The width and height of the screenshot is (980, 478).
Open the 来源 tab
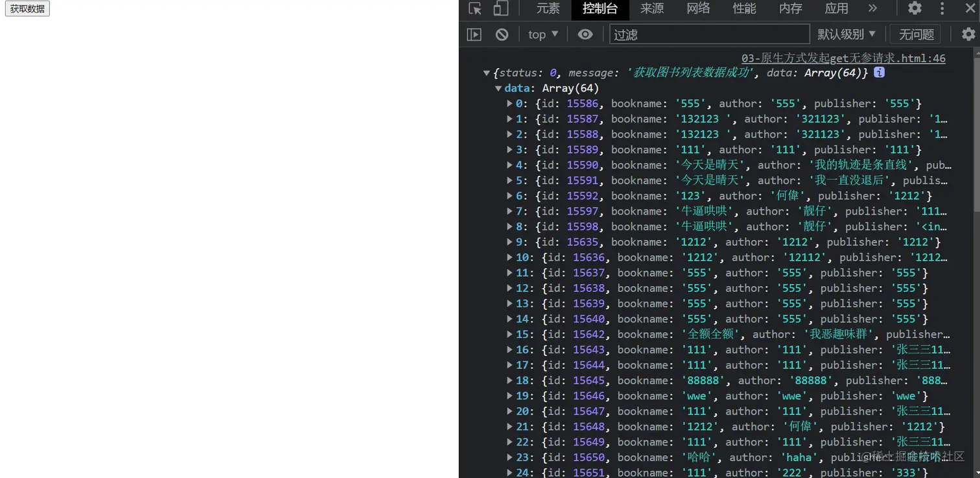pyautogui.click(x=652, y=8)
